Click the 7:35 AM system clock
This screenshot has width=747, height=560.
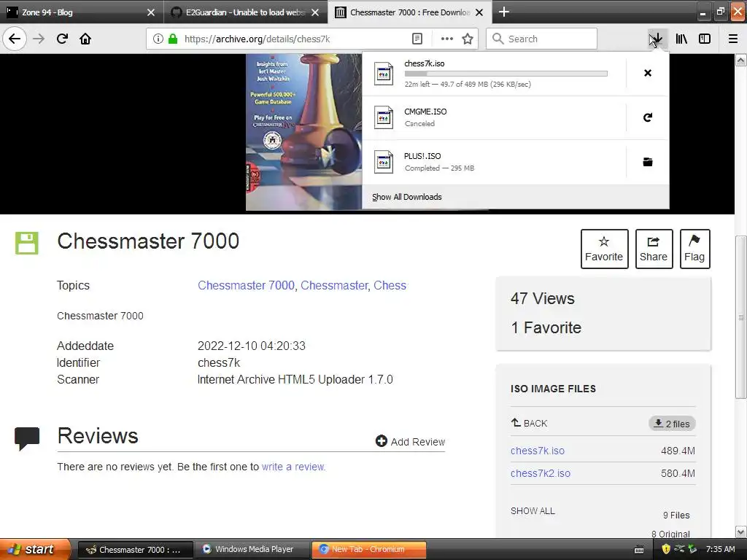(x=720, y=549)
